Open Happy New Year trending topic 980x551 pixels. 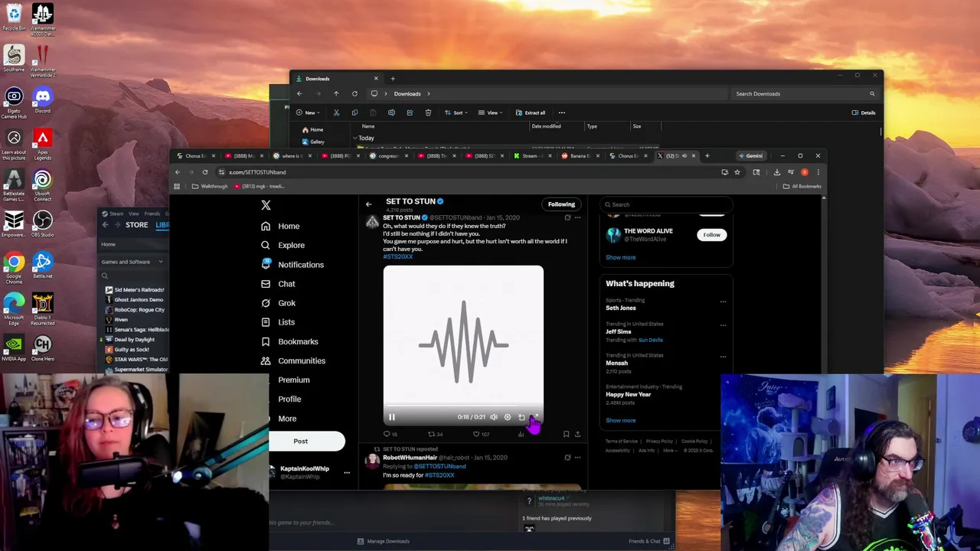pyautogui.click(x=628, y=394)
